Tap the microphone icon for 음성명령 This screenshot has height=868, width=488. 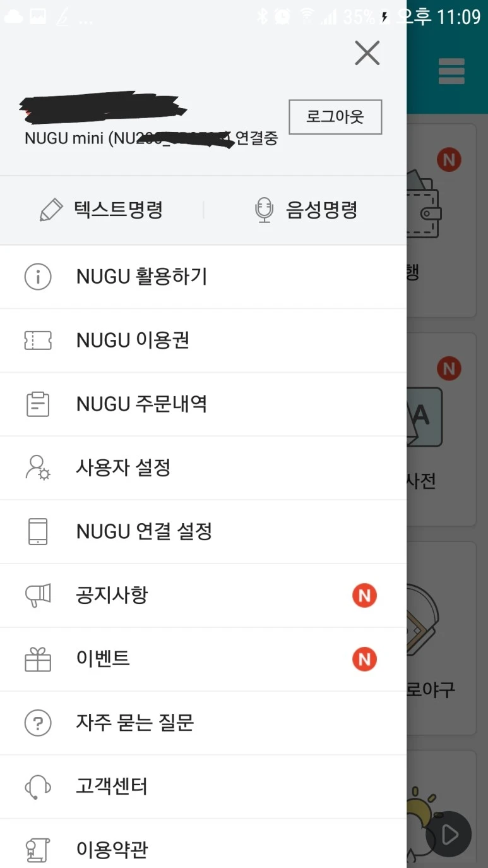click(264, 210)
